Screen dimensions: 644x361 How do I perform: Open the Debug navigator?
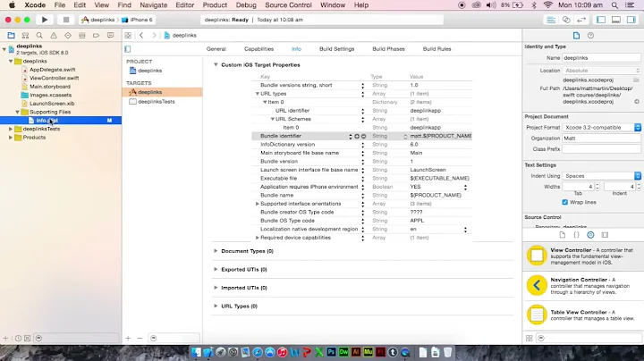[81, 35]
